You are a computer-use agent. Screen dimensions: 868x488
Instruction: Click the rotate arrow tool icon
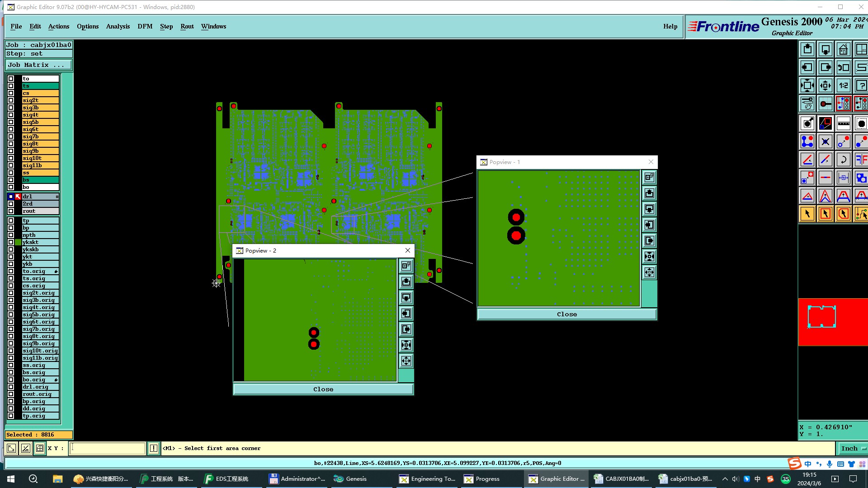tap(843, 160)
